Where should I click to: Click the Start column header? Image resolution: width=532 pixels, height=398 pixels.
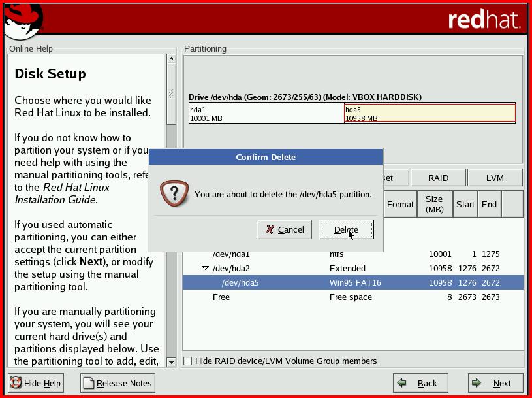[x=465, y=204]
